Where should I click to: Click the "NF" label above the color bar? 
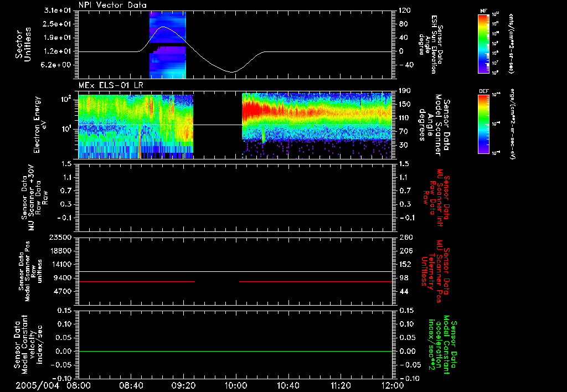pyautogui.click(x=484, y=11)
